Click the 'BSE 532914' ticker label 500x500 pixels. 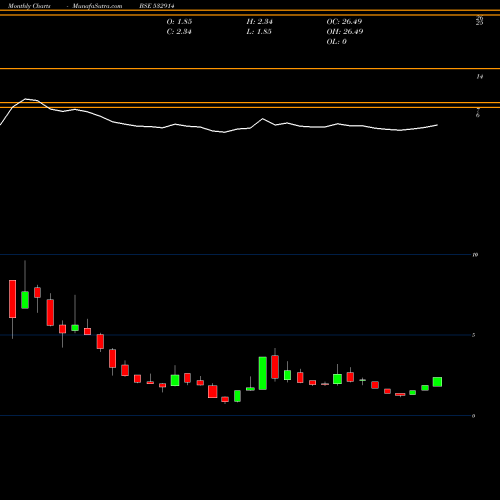(157, 6)
